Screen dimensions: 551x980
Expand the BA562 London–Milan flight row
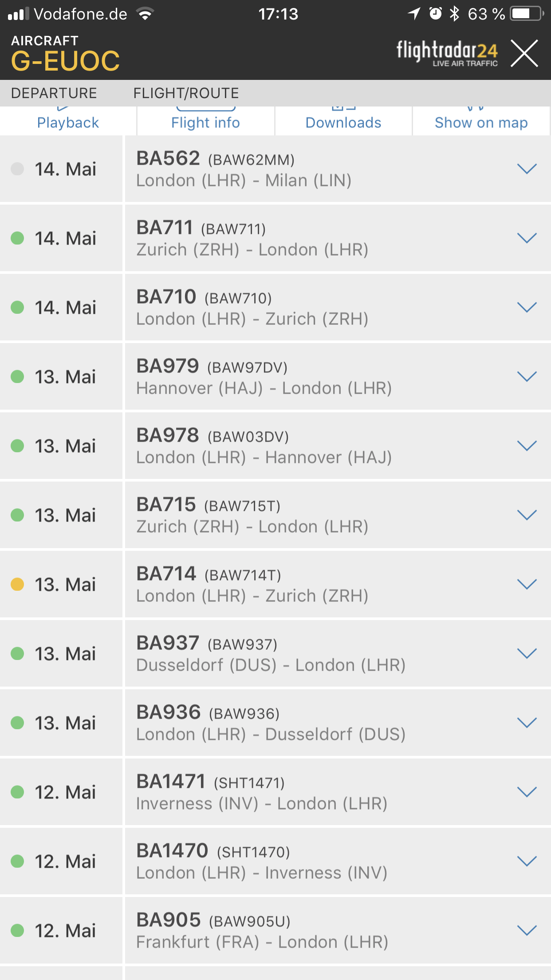click(x=527, y=169)
